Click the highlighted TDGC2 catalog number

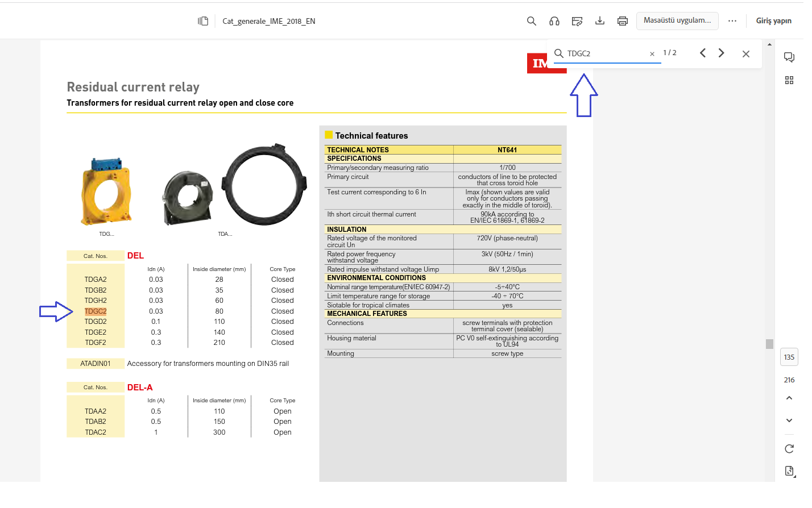[96, 311]
